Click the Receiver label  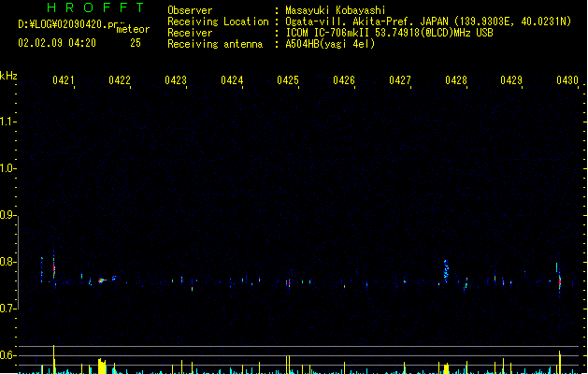tap(190, 33)
